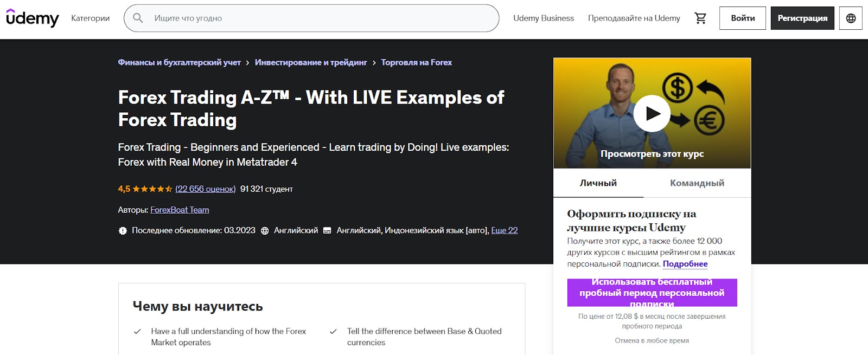Open the shopping cart
Screen dimensions: 868x355
click(x=700, y=18)
